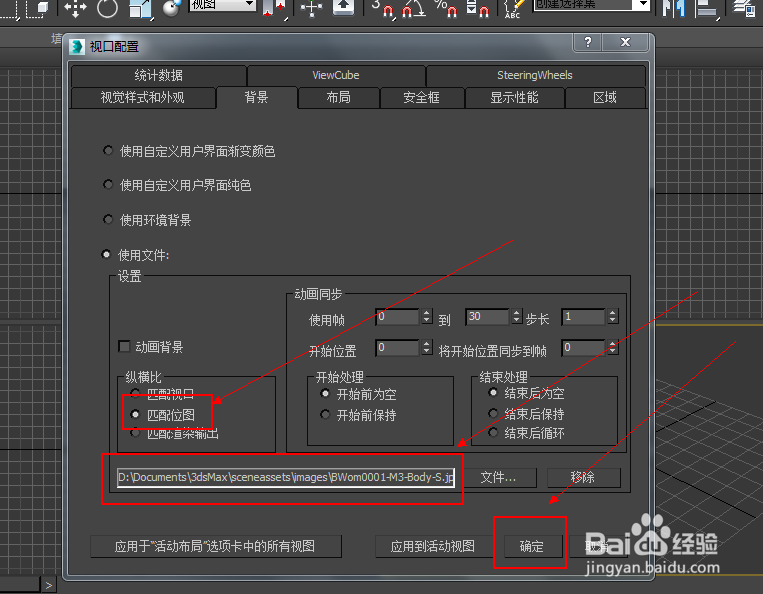
Task: Enable the 动画背景 checkbox
Action: tap(124, 346)
